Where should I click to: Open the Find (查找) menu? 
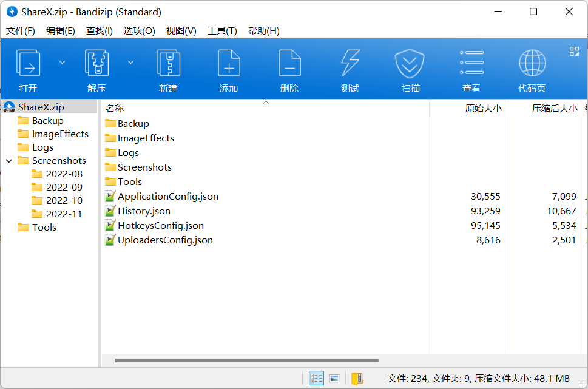(100, 31)
